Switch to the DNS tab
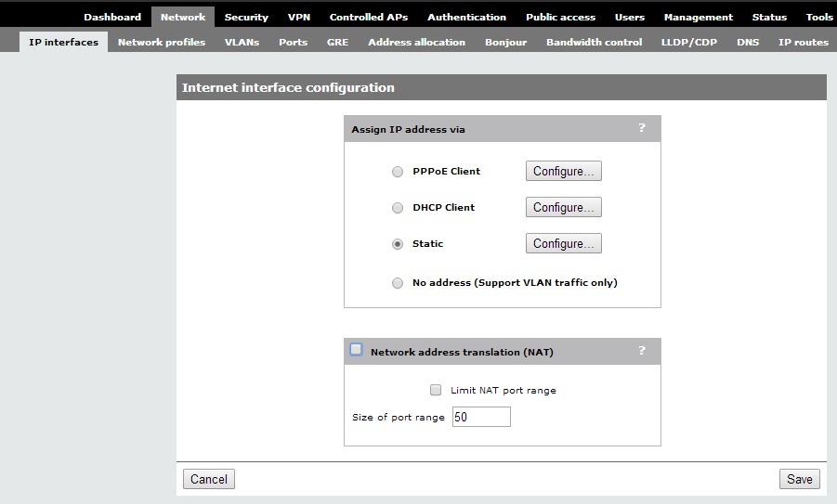This screenshot has height=504, width=837. coord(748,42)
